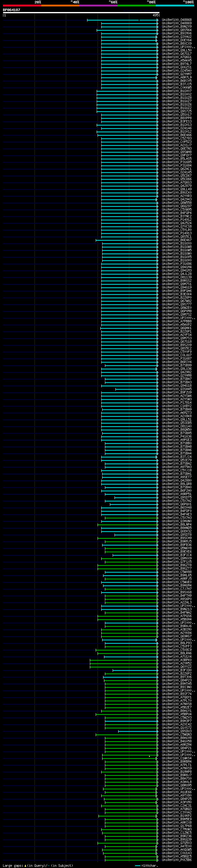Select the UniRef100_D0EY64 label
The image size is (197, 868).
click(x=177, y=40)
